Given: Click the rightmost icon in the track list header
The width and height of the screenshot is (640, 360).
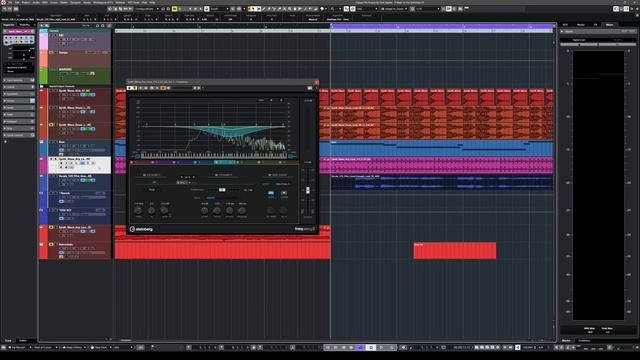Looking at the screenshot, I should pos(109,25).
